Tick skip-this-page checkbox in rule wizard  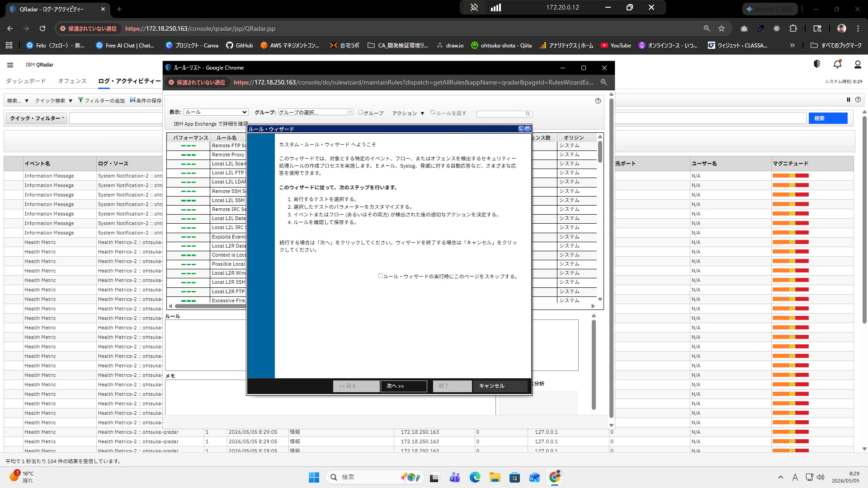[x=381, y=276]
